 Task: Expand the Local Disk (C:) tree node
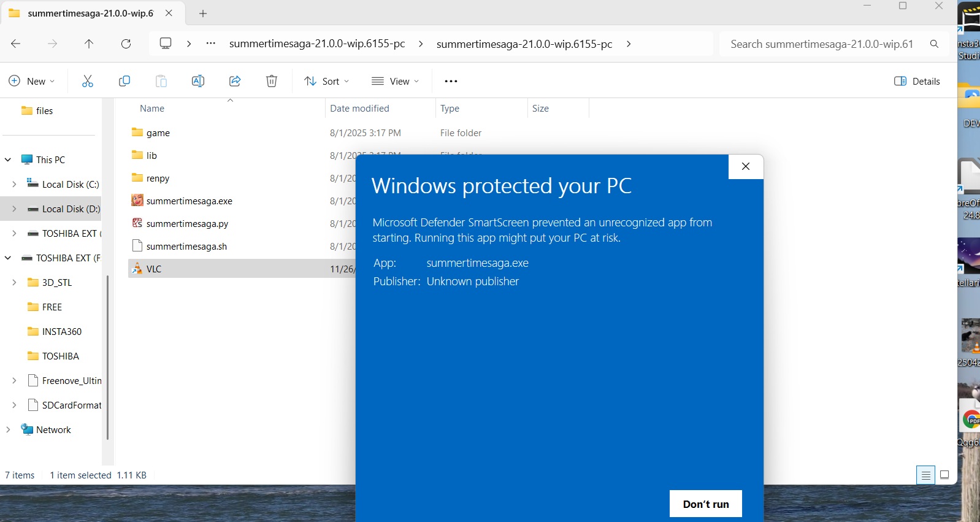coord(14,184)
